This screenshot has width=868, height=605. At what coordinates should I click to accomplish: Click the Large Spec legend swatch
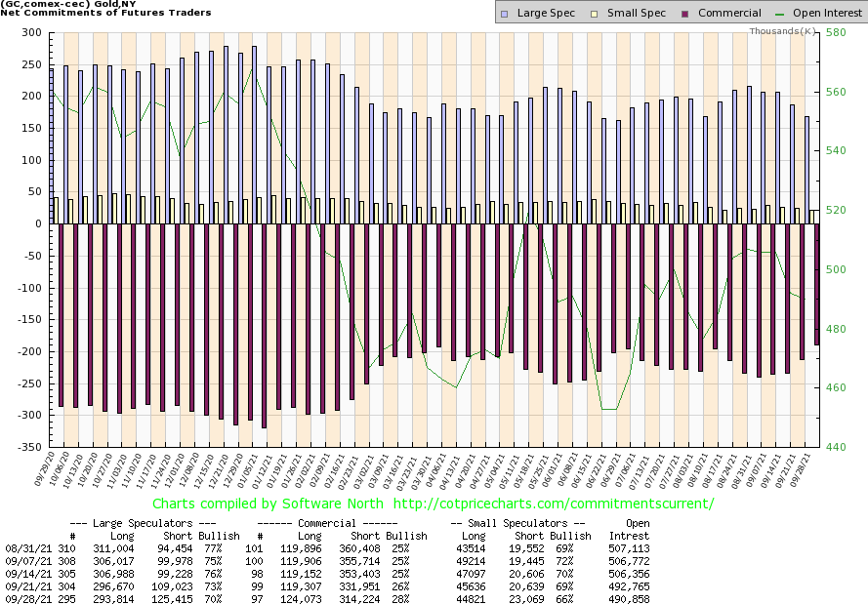[x=503, y=13]
